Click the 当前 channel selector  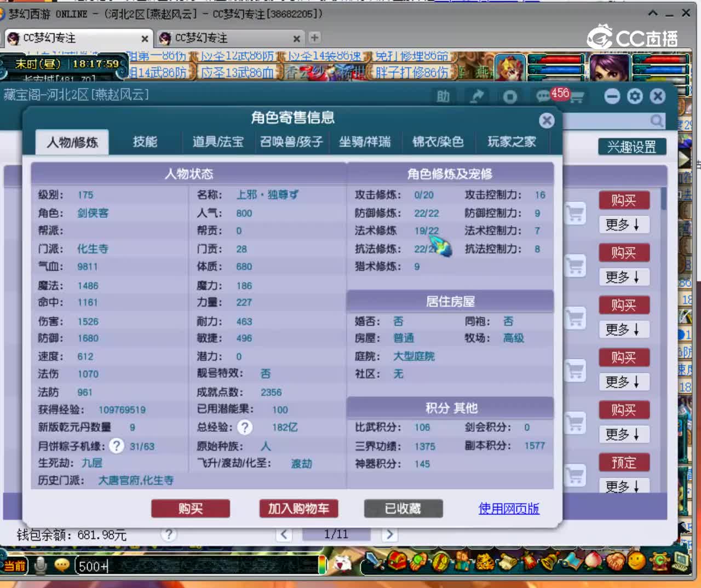[15, 566]
